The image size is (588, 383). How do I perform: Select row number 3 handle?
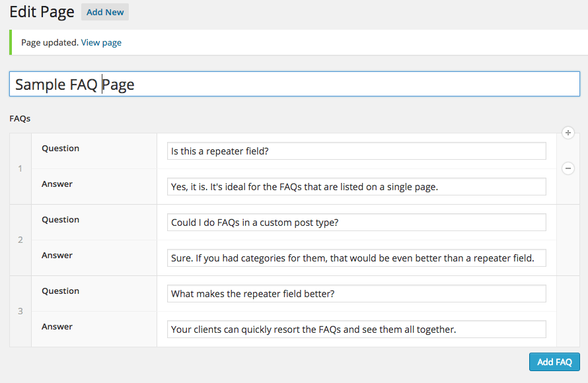20,311
